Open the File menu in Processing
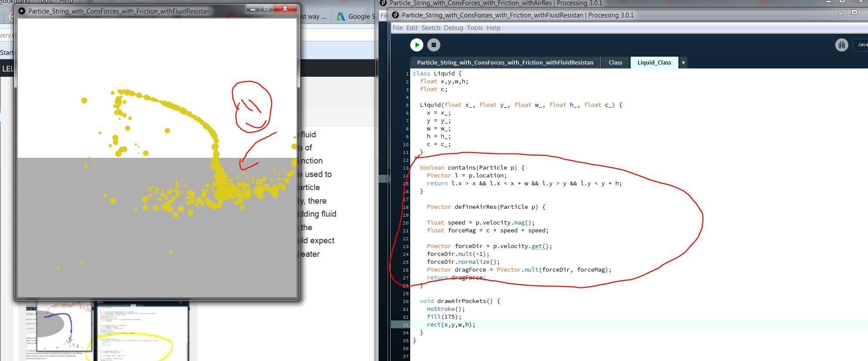Image resolution: width=868 pixels, height=361 pixels. point(398,28)
